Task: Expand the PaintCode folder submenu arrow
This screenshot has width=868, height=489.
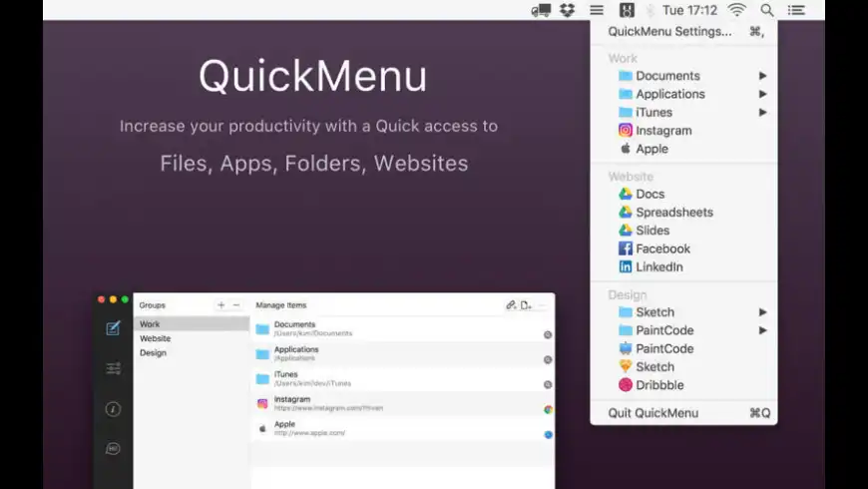Action: pos(763,330)
